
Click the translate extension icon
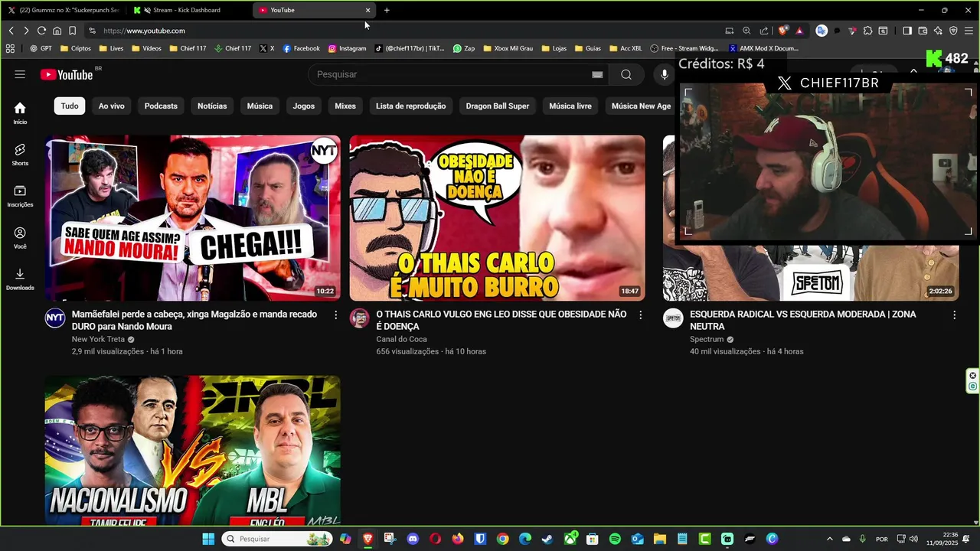click(x=822, y=31)
